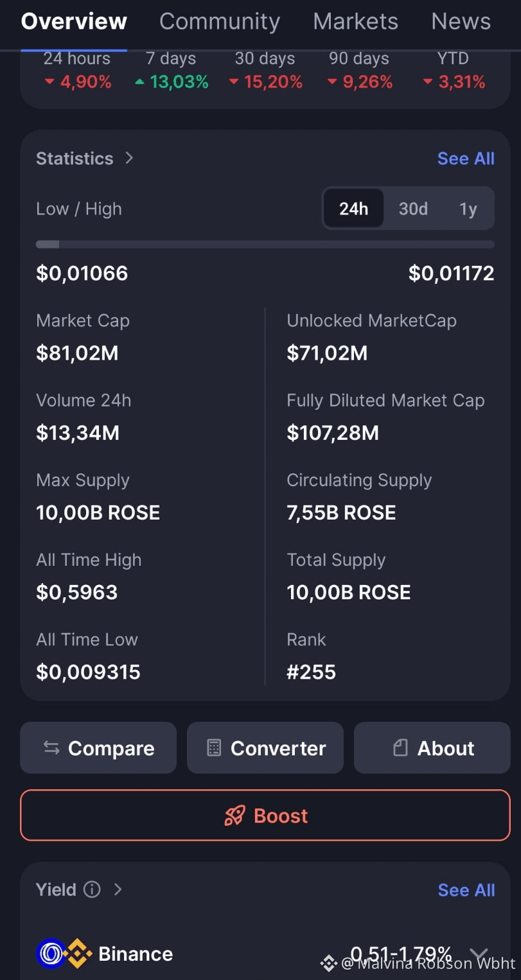Viewport: 521px width, 980px height.
Task: Select the 24h low/high range
Action: 354,209
